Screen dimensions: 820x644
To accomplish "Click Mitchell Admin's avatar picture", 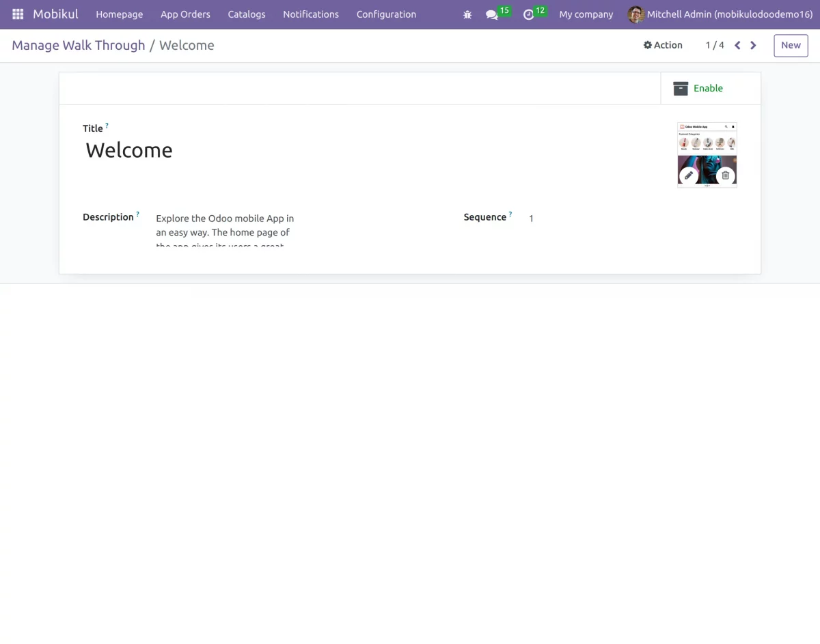I will pos(635,14).
